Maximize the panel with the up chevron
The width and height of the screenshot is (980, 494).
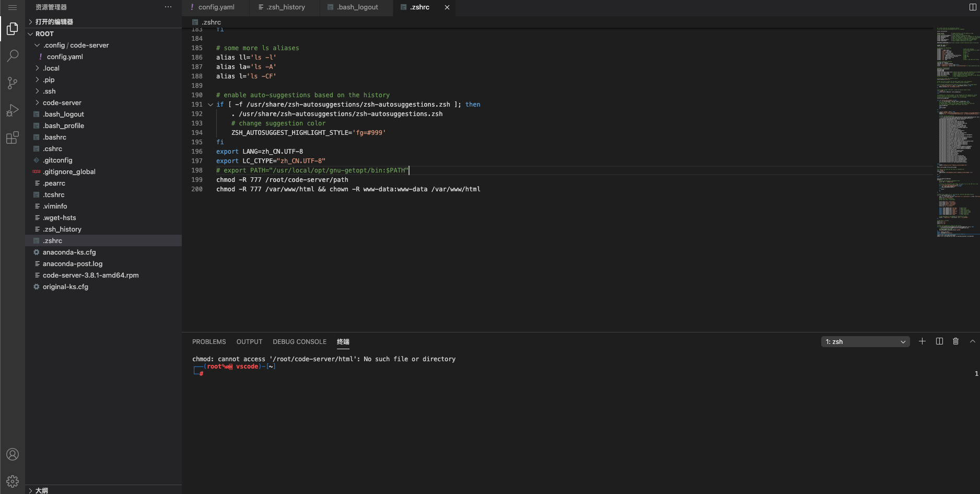pyautogui.click(x=973, y=341)
